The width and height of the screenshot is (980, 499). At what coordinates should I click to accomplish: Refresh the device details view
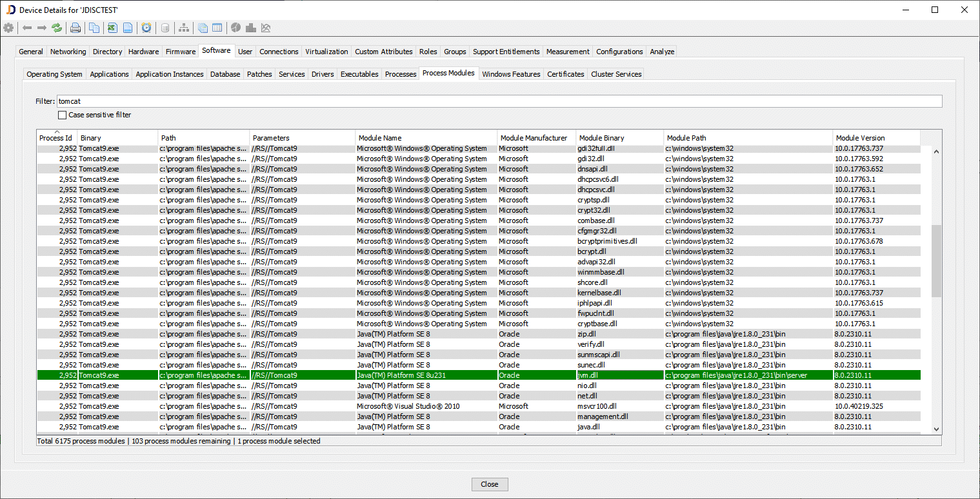(56, 28)
